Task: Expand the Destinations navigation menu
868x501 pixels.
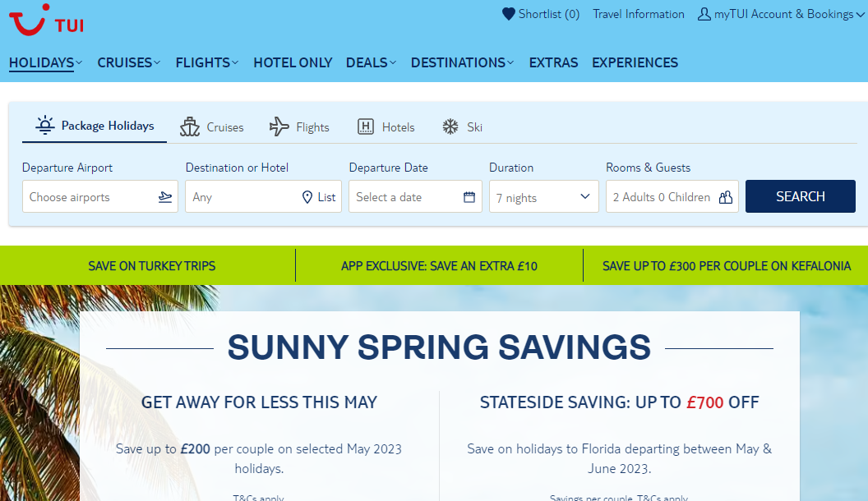Action: [462, 62]
